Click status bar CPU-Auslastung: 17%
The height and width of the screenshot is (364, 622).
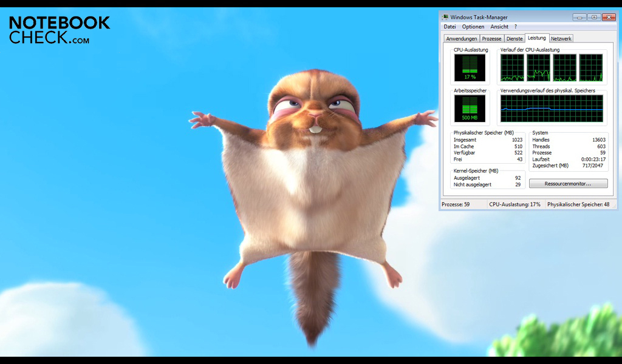click(x=514, y=204)
